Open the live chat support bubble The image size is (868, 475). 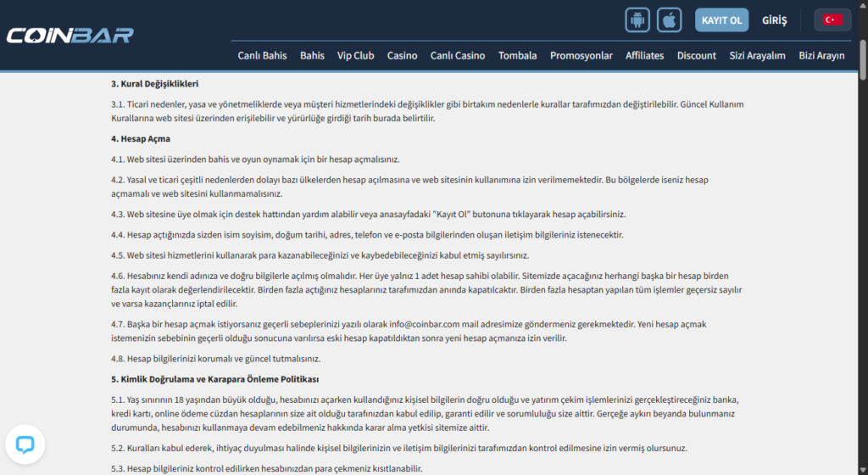[25, 444]
